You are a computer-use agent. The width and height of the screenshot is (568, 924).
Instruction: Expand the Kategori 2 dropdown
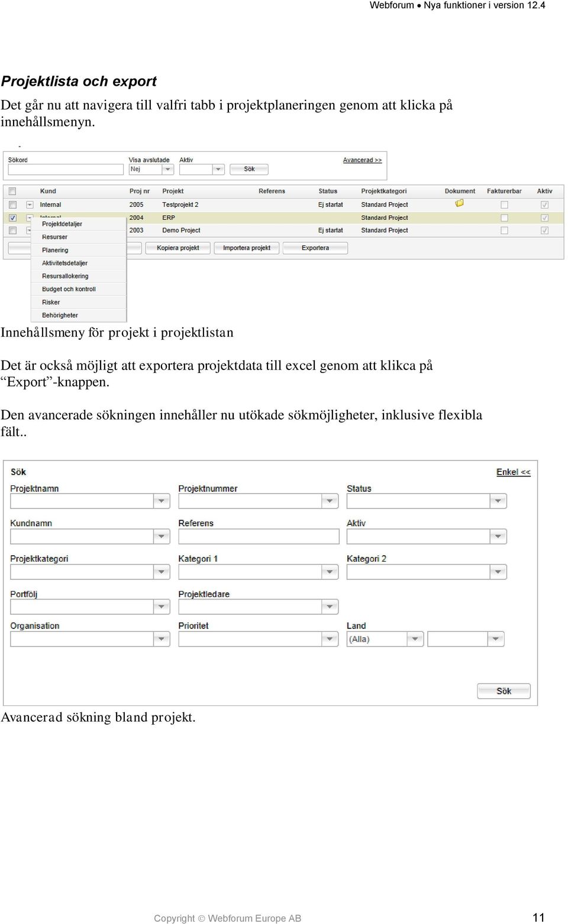[498, 572]
